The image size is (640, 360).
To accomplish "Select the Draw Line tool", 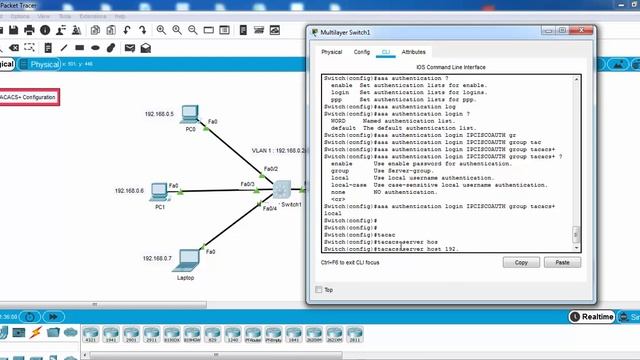I will (x=64, y=48).
